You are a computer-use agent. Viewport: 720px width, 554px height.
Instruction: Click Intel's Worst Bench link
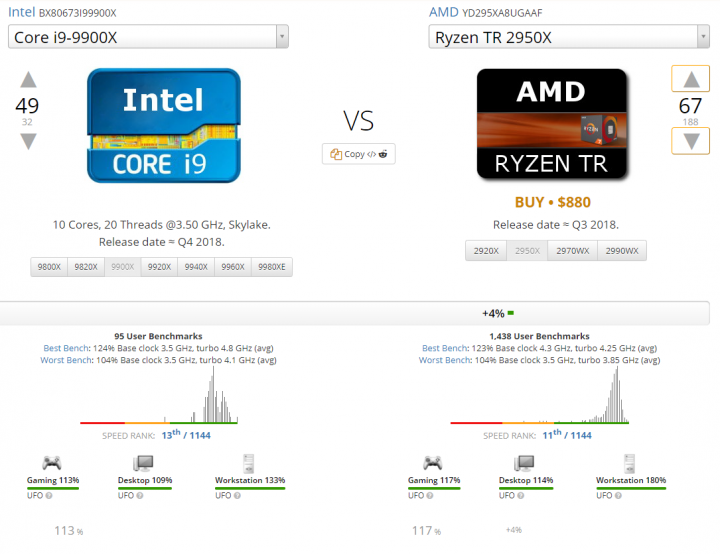66,360
